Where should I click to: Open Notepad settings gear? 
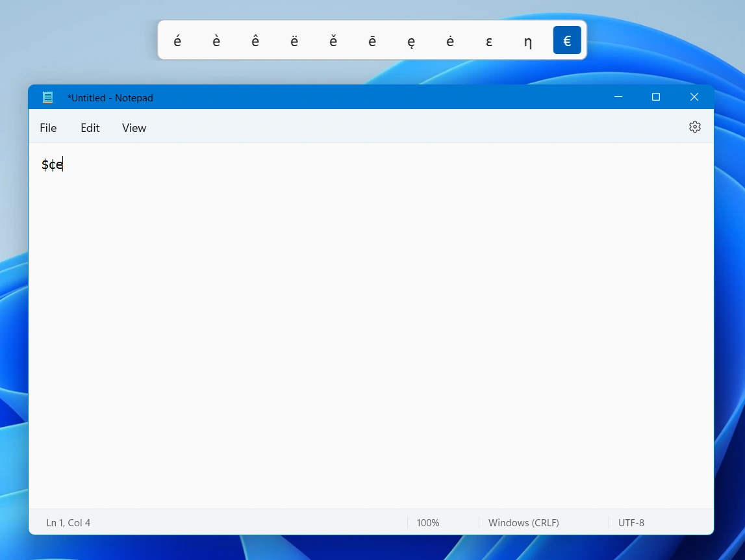point(694,127)
